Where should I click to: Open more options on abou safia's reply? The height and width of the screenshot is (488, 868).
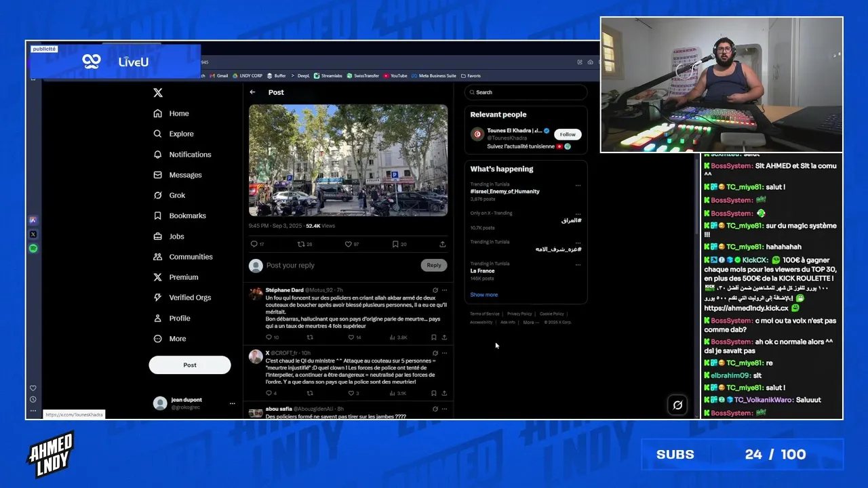[x=444, y=409]
